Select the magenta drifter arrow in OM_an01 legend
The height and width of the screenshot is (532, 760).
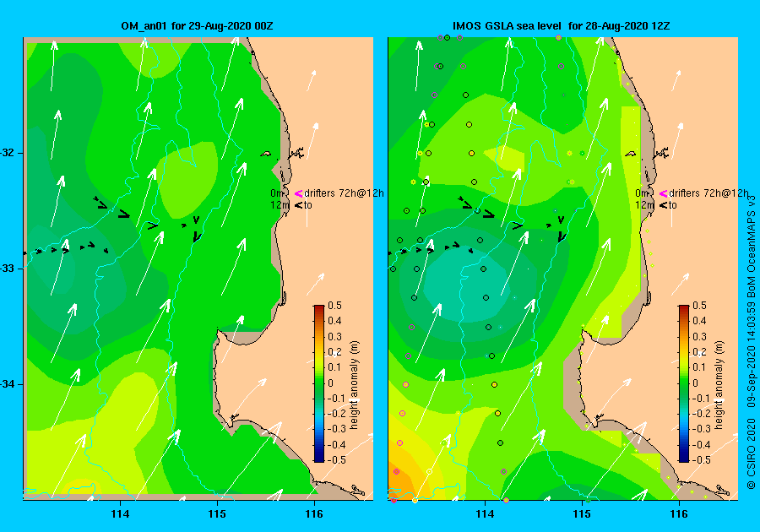coord(298,194)
